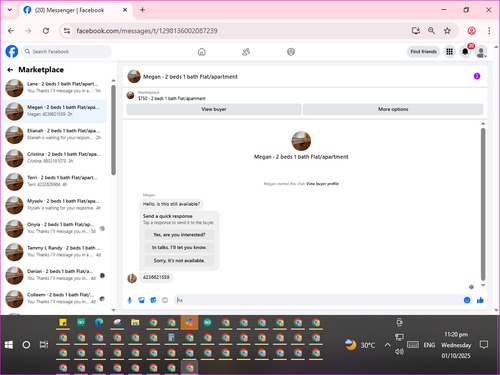Open the View buyer profile link
500x375 pixels.
coord(322,184)
